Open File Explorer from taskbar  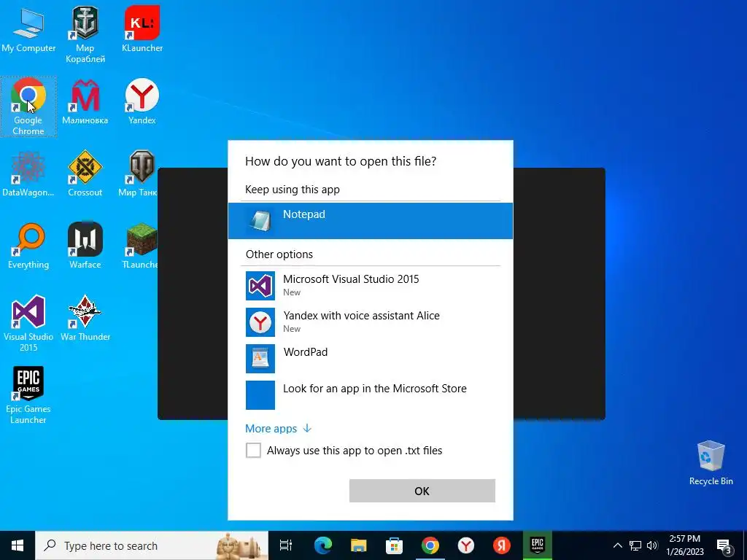[x=358, y=545]
